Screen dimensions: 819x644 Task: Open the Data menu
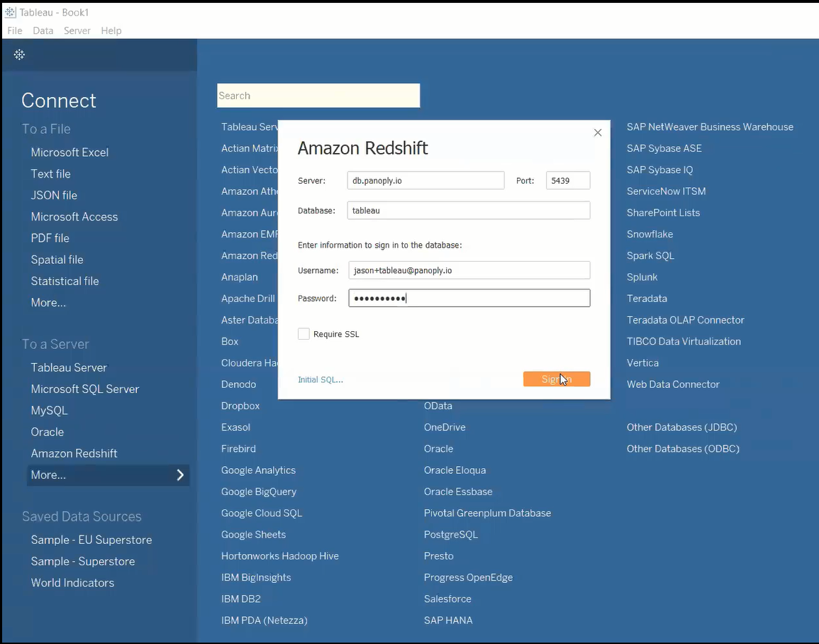click(x=43, y=30)
